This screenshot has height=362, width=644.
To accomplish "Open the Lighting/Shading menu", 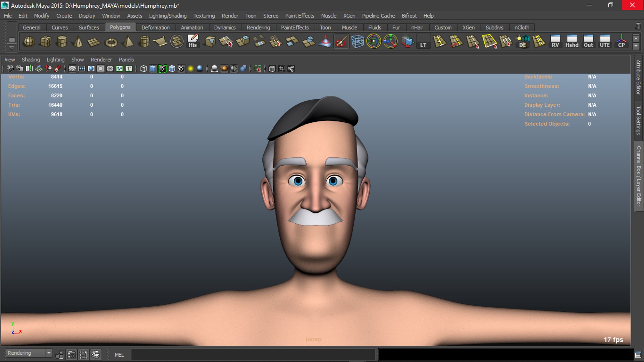I will pyautogui.click(x=168, y=16).
